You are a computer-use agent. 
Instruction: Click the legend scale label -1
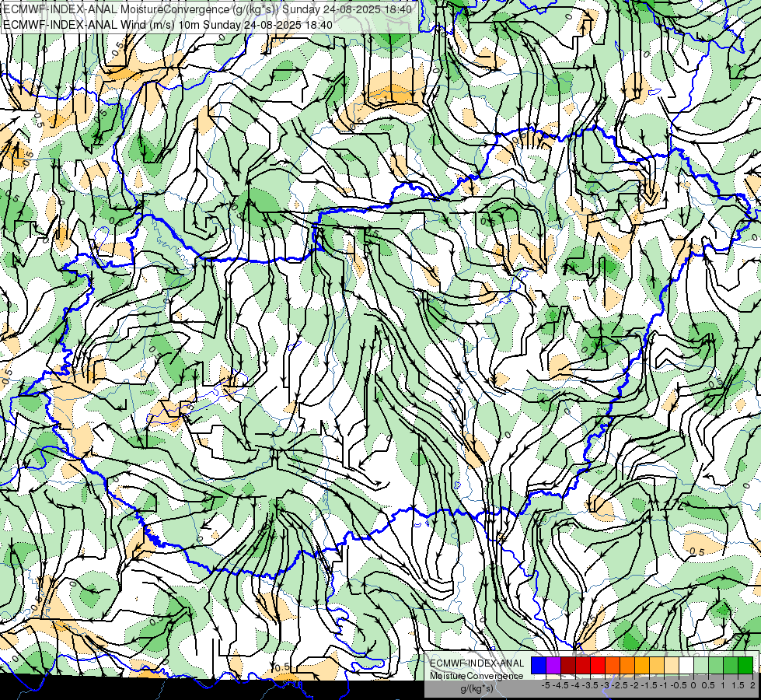664,685
